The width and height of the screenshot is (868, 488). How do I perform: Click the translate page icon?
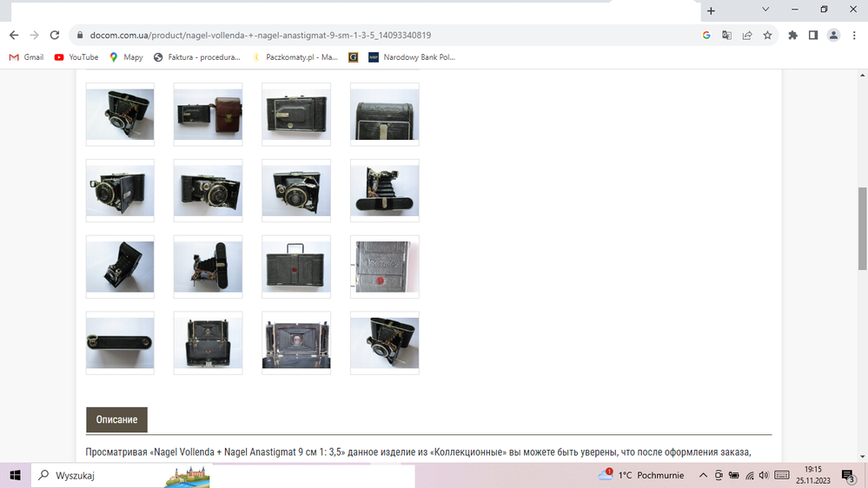click(726, 36)
